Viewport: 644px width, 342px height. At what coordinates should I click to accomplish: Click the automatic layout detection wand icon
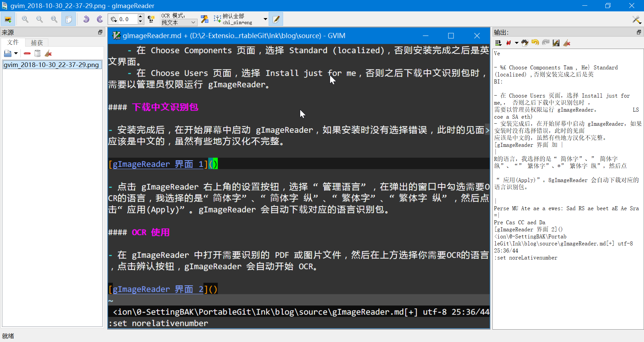click(x=205, y=19)
